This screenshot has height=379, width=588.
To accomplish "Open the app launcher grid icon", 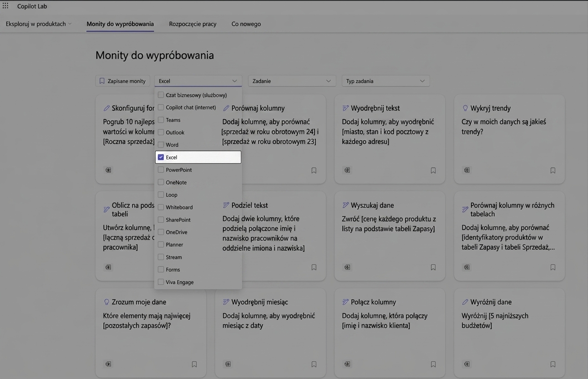I will pos(5,6).
